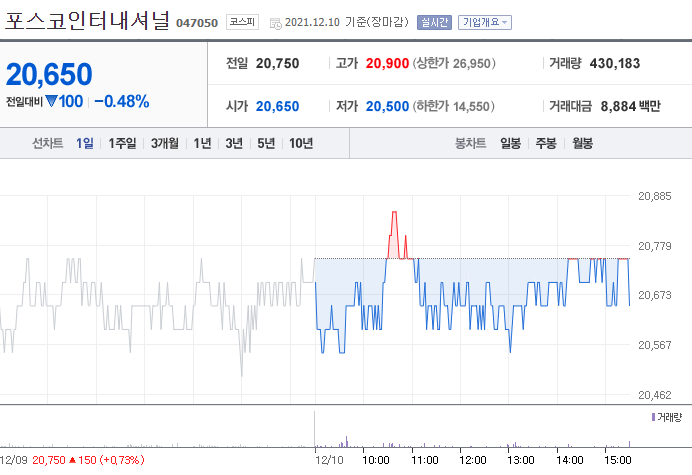Click the 거래량 legend marker in volume chart
This screenshot has width=692, height=475.
coord(653,417)
